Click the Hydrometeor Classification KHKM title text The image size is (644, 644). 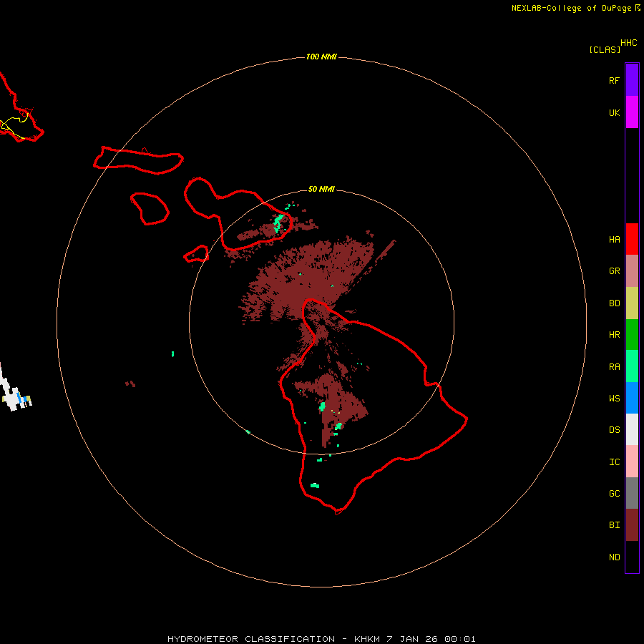321,639
